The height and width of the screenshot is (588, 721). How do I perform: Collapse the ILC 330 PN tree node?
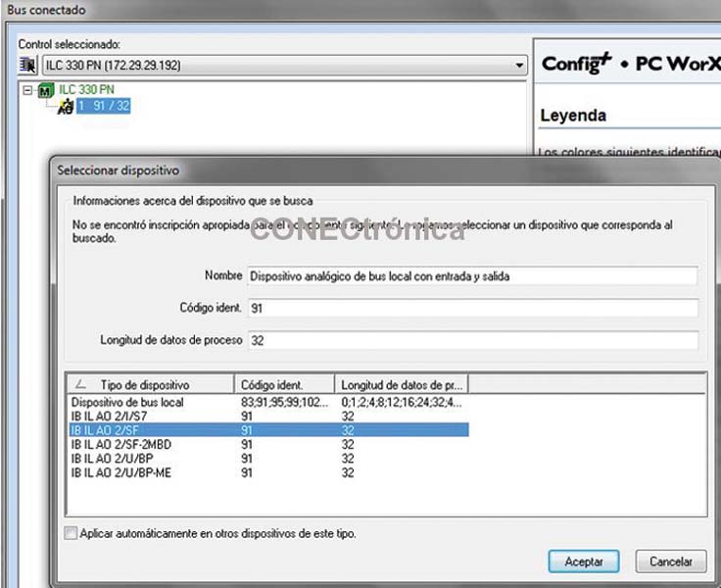pyautogui.click(x=26, y=90)
